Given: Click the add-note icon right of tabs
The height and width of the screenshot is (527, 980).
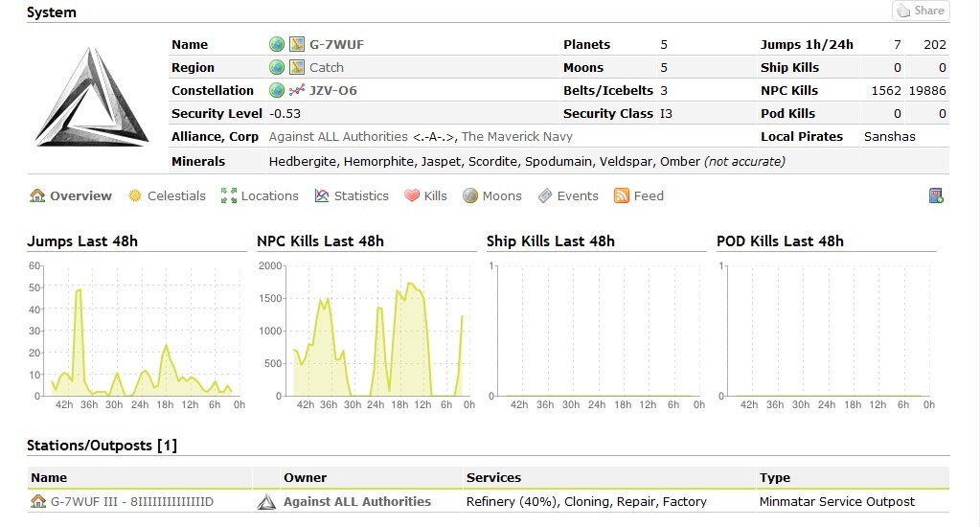Looking at the screenshot, I should [x=936, y=195].
